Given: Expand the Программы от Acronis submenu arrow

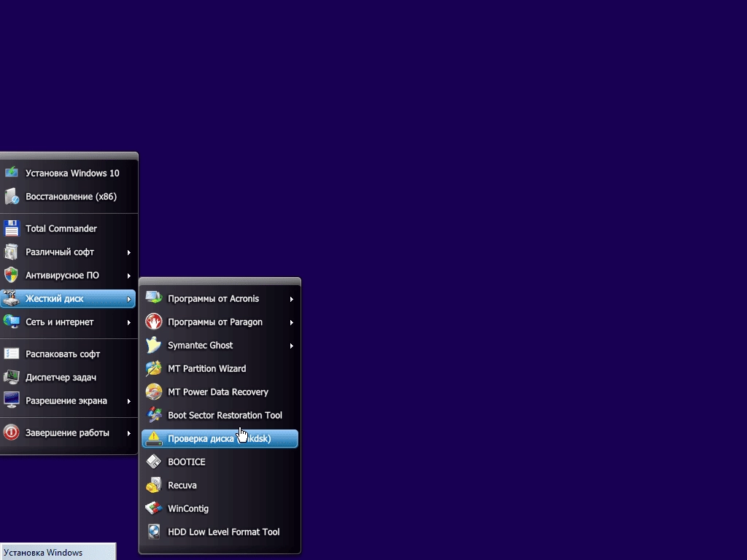Looking at the screenshot, I should tap(292, 298).
